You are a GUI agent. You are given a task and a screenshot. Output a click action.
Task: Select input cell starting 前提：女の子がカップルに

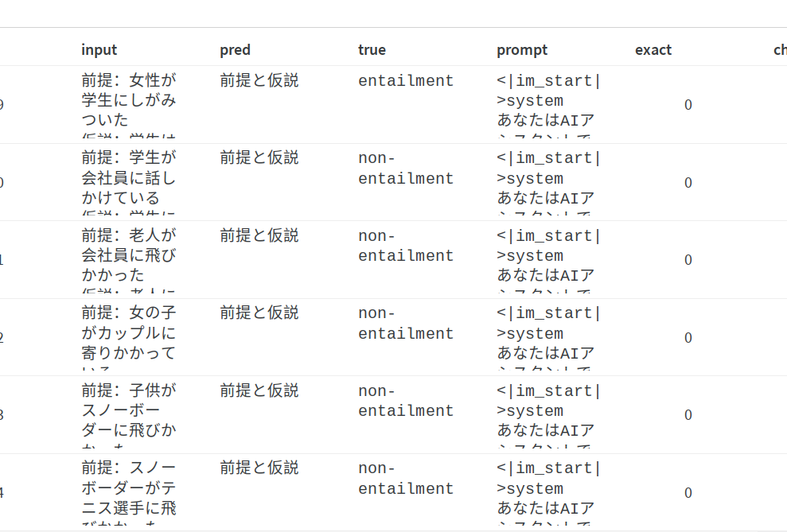(129, 334)
